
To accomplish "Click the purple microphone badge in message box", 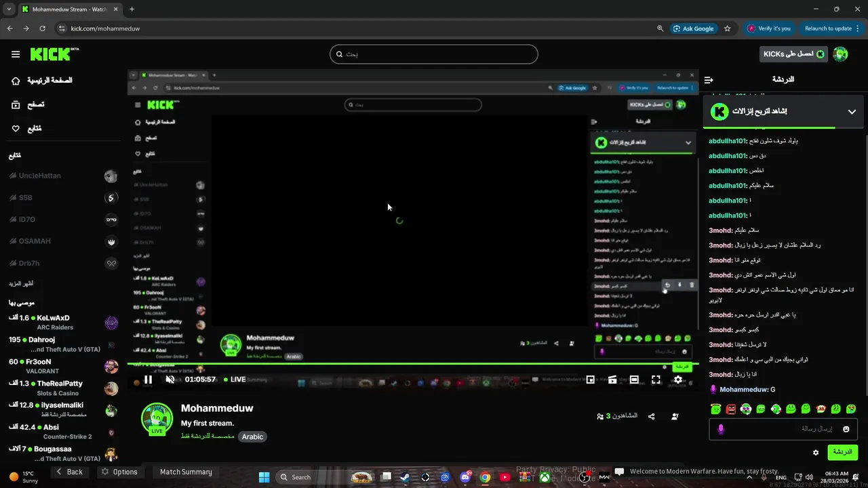I will tap(721, 429).
